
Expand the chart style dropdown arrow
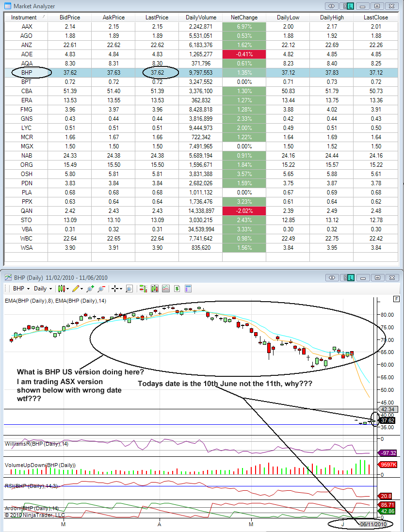tap(68, 289)
